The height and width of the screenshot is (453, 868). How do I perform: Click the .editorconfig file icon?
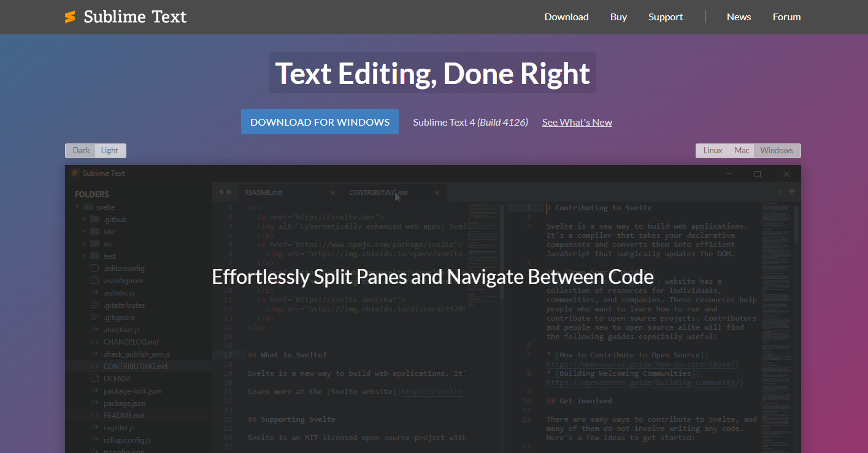[94, 268]
